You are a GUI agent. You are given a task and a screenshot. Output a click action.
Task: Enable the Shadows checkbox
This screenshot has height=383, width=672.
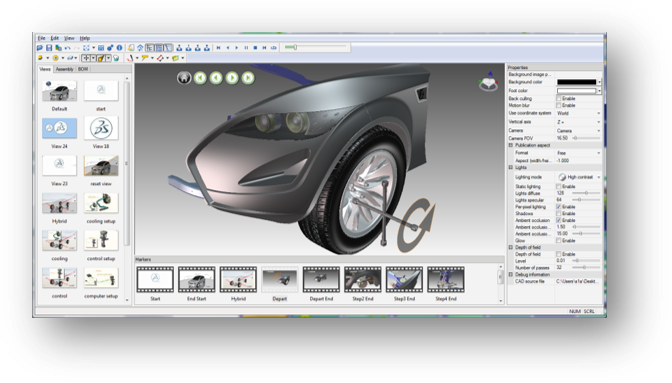pyautogui.click(x=558, y=213)
